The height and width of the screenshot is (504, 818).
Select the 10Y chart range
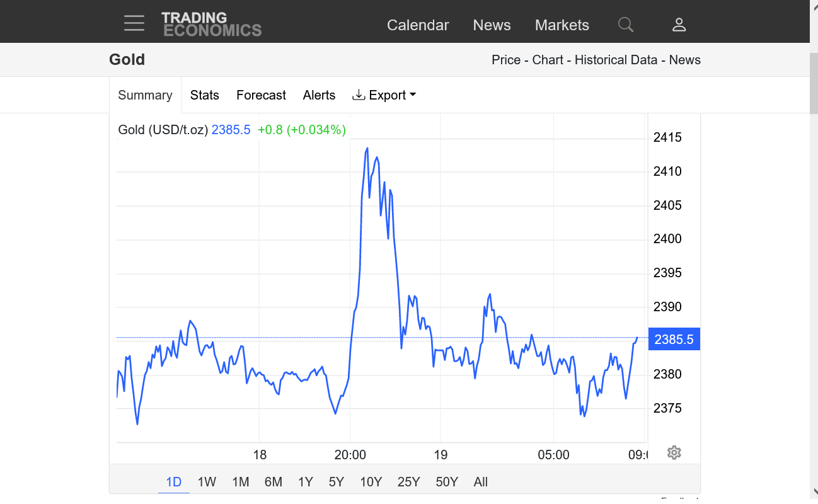[371, 482]
